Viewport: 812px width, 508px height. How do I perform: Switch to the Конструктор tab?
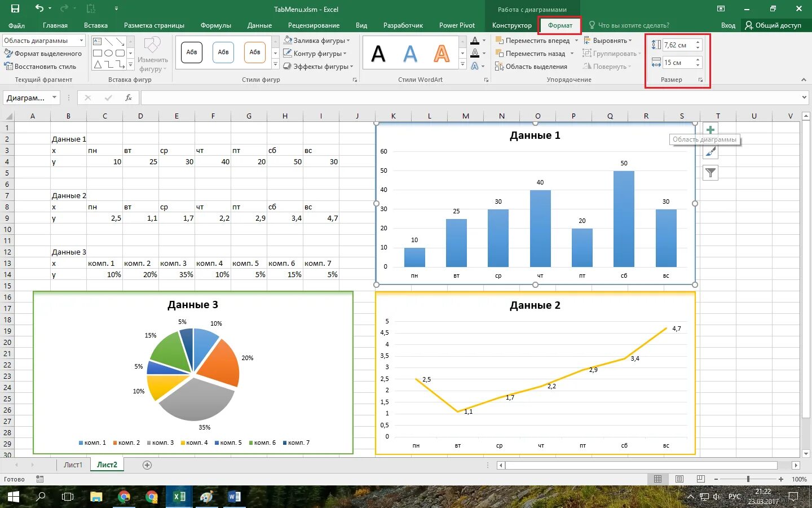point(512,25)
